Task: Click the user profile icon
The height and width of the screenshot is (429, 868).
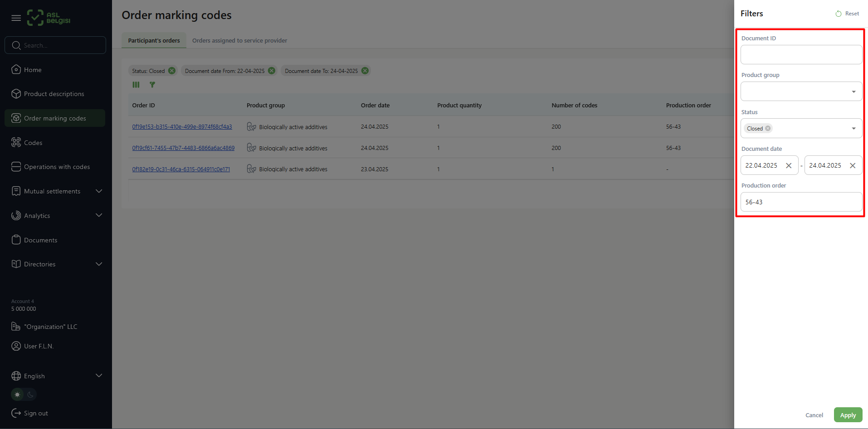Action: [16, 346]
